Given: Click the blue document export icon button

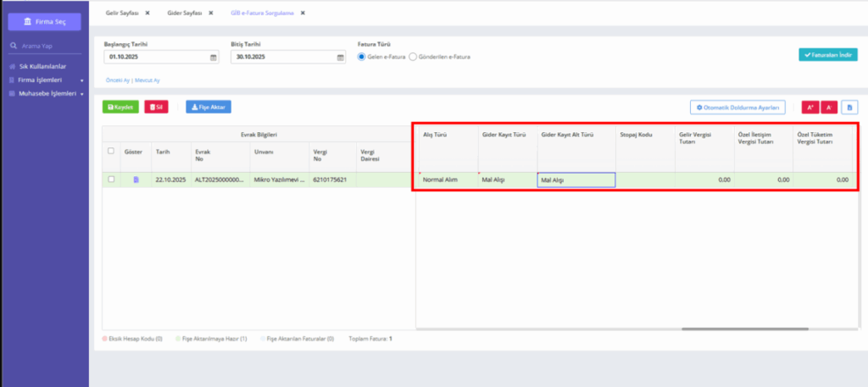Looking at the screenshot, I should (849, 108).
